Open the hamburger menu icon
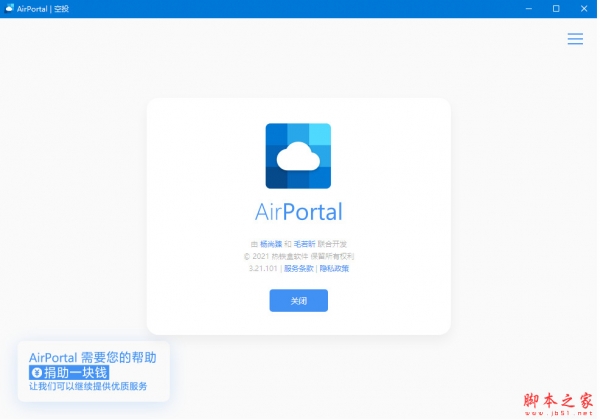Image resolution: width=600 pixels, height=420 pixels. point(575,39)
